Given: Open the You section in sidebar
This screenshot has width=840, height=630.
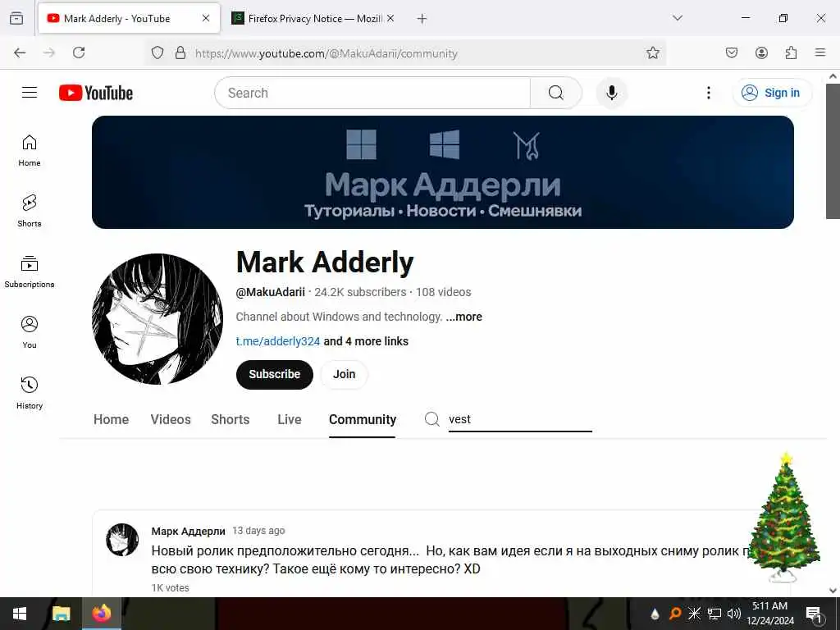Looking at the screenshot, I should 30,333.
